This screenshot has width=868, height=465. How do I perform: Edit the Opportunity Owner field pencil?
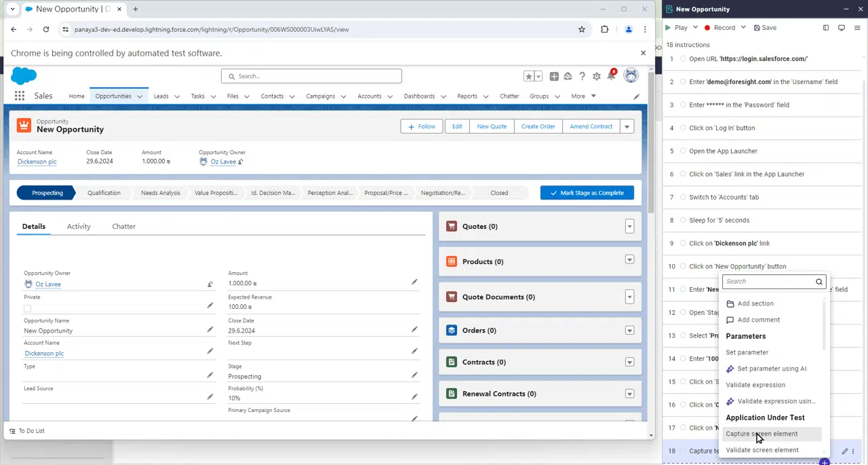pyautogui.click(x=210, y=284)
